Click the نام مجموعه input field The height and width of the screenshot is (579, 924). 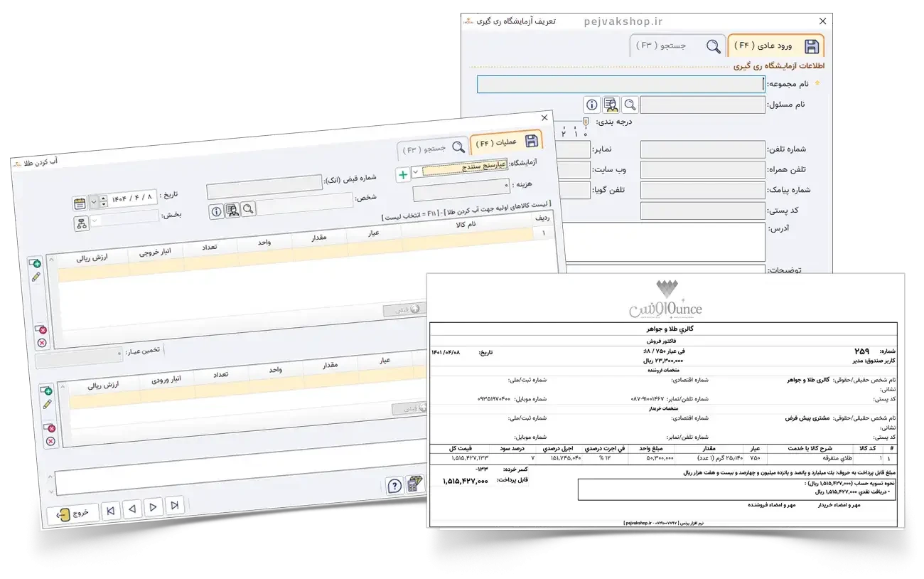[620, 84]
